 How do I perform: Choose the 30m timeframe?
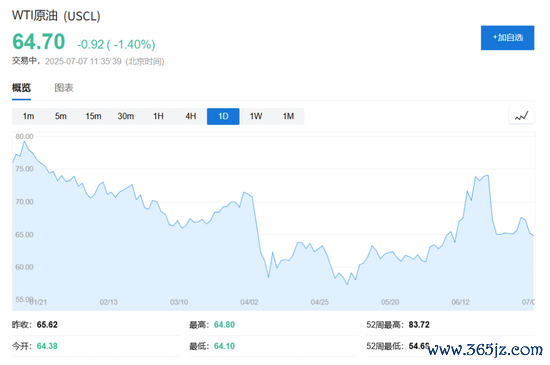(x=126, y=116)
